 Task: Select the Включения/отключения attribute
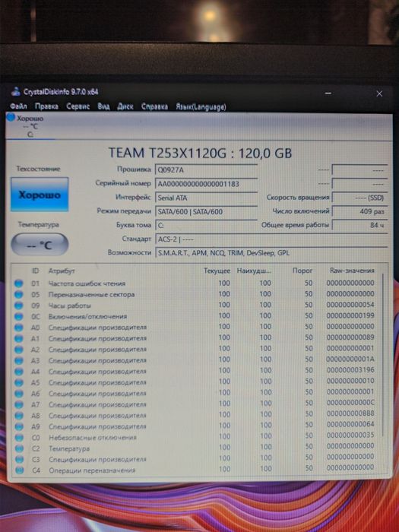(x=87, y=317)
